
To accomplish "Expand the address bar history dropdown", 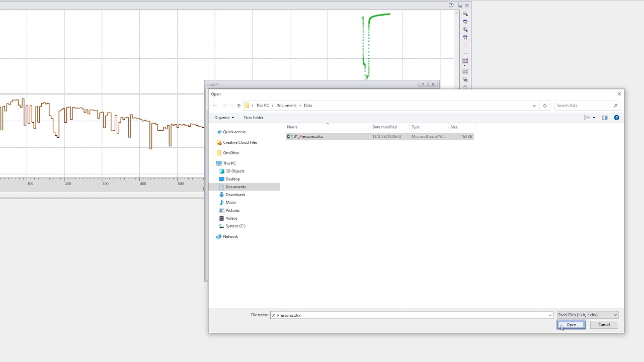I will (534, 106).
